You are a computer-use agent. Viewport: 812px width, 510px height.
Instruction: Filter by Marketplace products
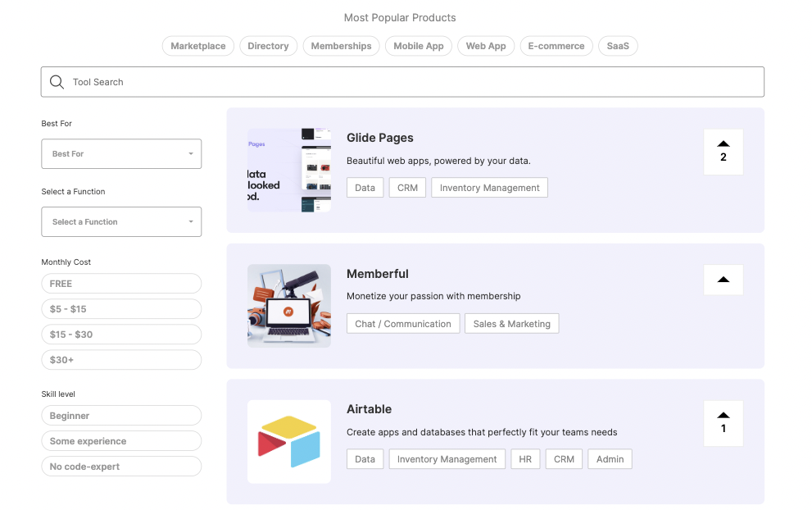coord(198,46)
